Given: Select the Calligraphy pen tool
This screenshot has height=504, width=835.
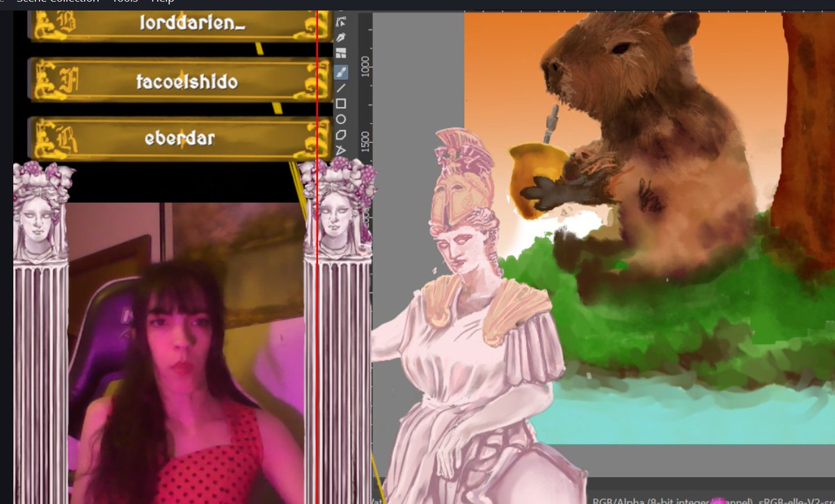Looking at the screenshot, I should (341, 37).
